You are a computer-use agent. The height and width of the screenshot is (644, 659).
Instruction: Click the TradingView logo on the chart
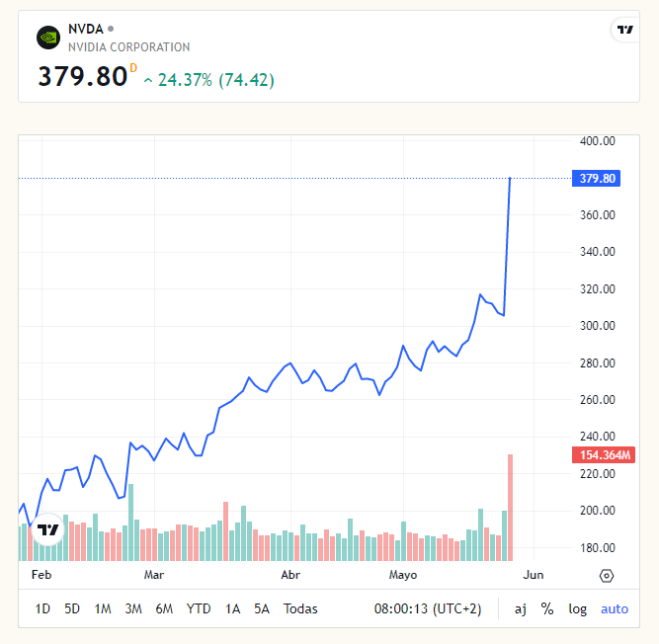(47, 529)
